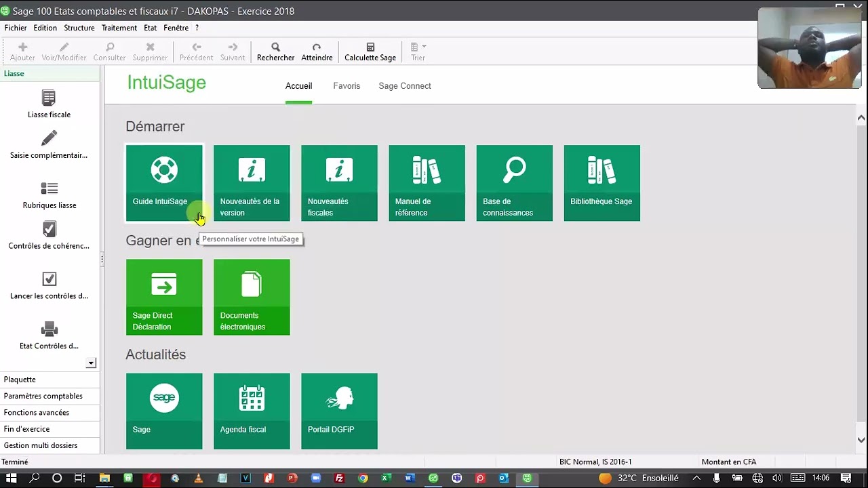Open the Sage news tile
This screenshot has width=868, height=488.
164,411
